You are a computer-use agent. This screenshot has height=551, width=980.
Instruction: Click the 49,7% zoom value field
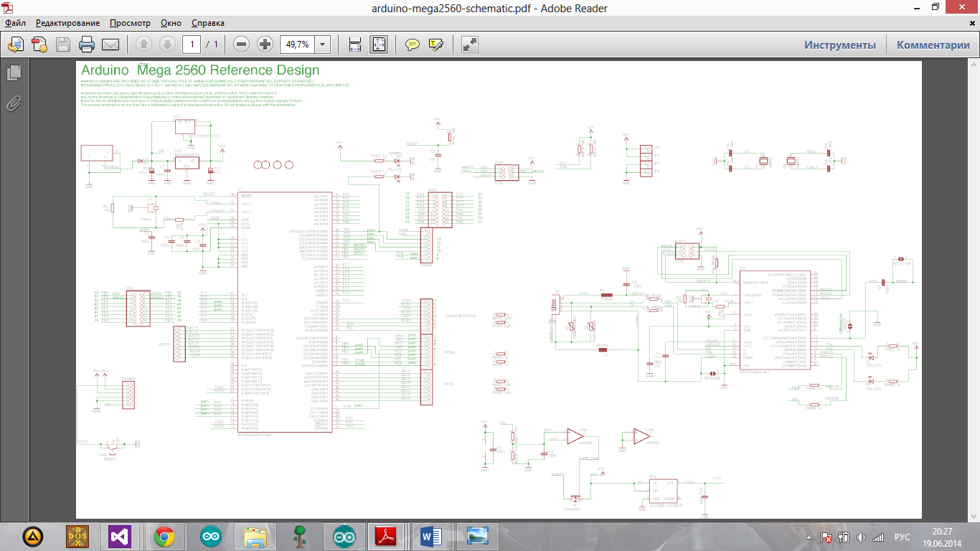(x=297, y=44)
